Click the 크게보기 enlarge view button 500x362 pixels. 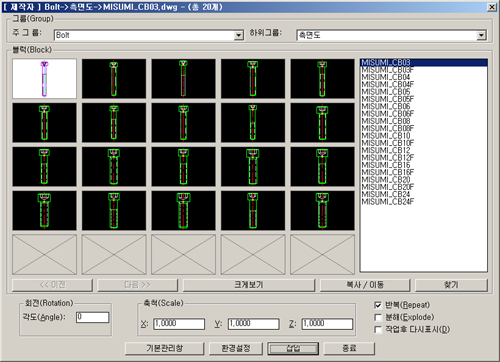pos(249,285)
